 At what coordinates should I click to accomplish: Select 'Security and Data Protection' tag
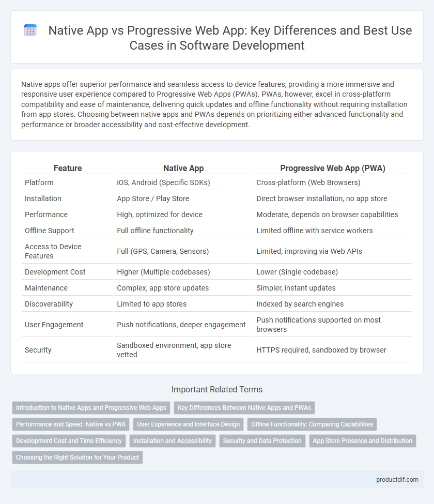[x=262, y=441]
